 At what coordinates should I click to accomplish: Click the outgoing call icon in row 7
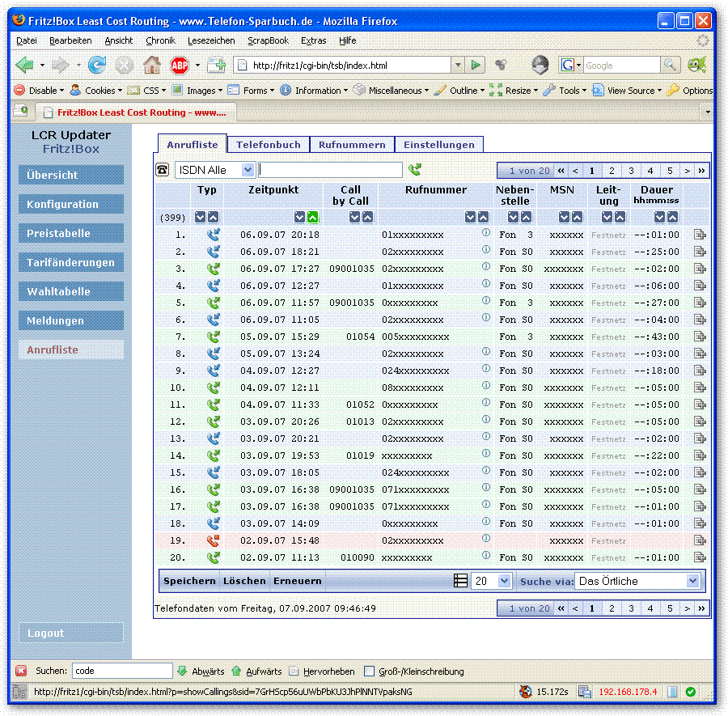214,337
